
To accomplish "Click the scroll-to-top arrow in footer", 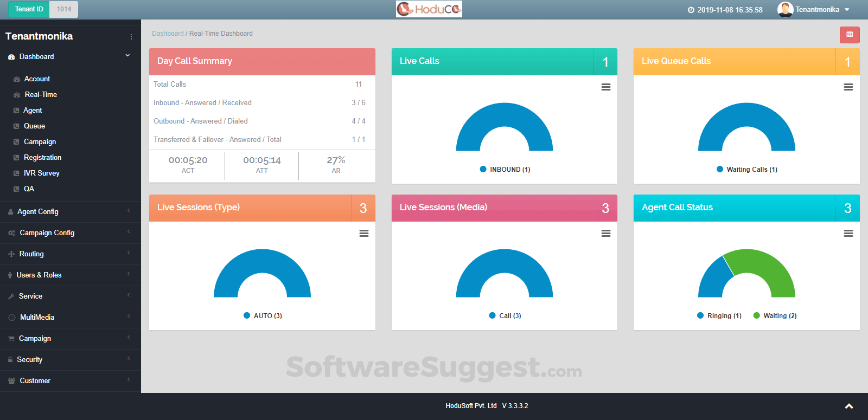I will pos(849,406).
